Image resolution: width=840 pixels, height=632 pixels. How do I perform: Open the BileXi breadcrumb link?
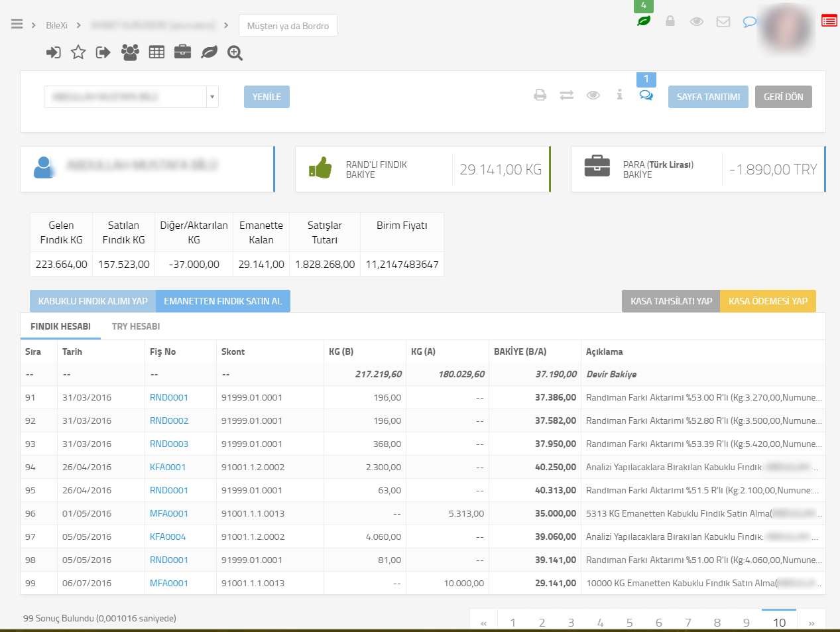[x=56, y=25]
